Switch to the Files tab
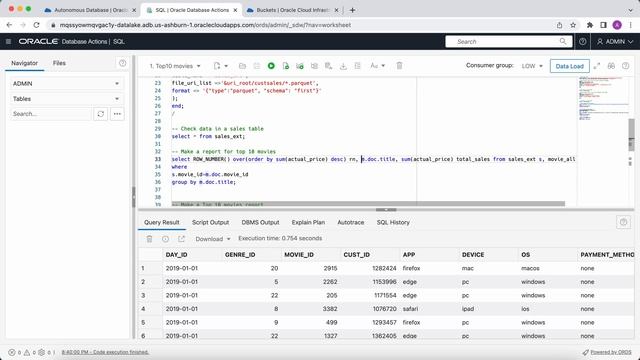Image resolution: width=640 pixels, height=360 pixels. click(59, 63)
